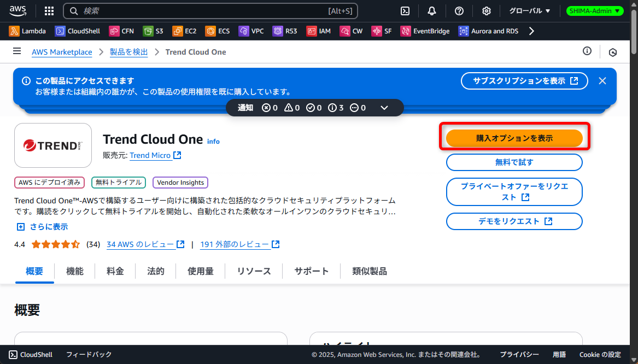The height and width of the screenshot is (364, 638).
Task: Open the notifications bell
Action: [x=432, y=11]
